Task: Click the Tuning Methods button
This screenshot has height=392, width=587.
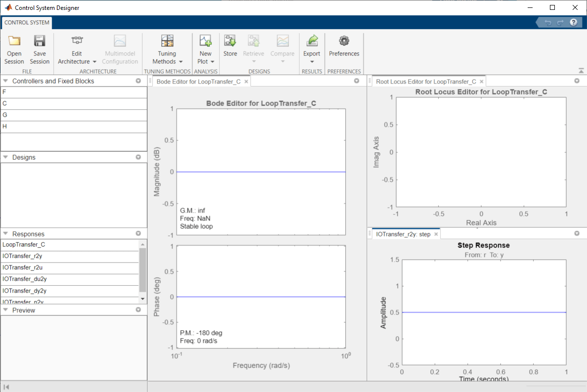Action: 167,48
